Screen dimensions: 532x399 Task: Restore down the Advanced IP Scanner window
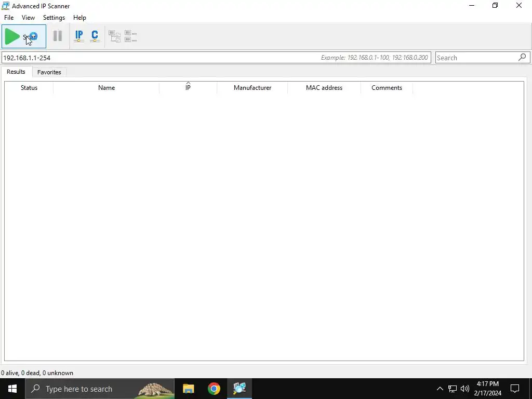click(x=495, y=5)
